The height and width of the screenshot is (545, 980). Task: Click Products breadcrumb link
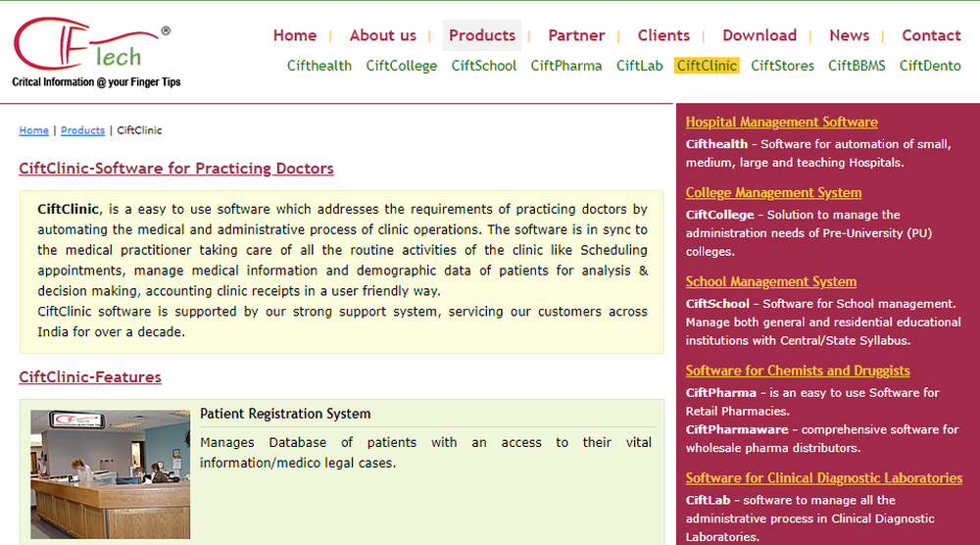[x=82, y=130]
